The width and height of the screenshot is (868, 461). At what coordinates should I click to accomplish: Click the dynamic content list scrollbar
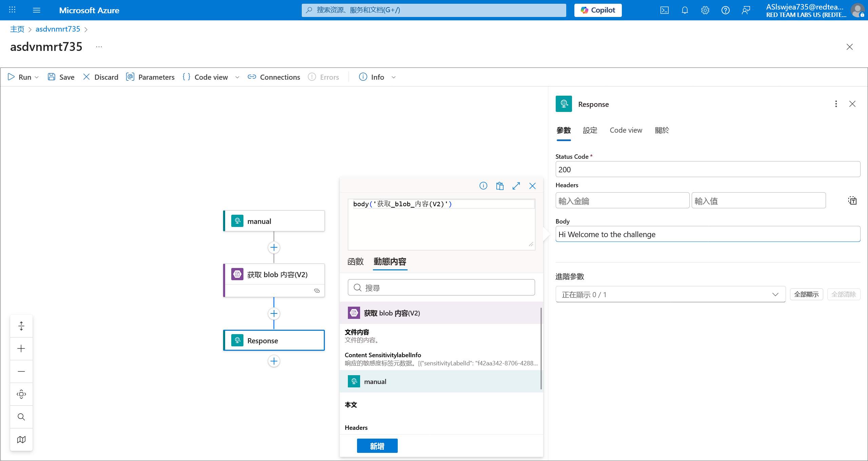point(541,348)
